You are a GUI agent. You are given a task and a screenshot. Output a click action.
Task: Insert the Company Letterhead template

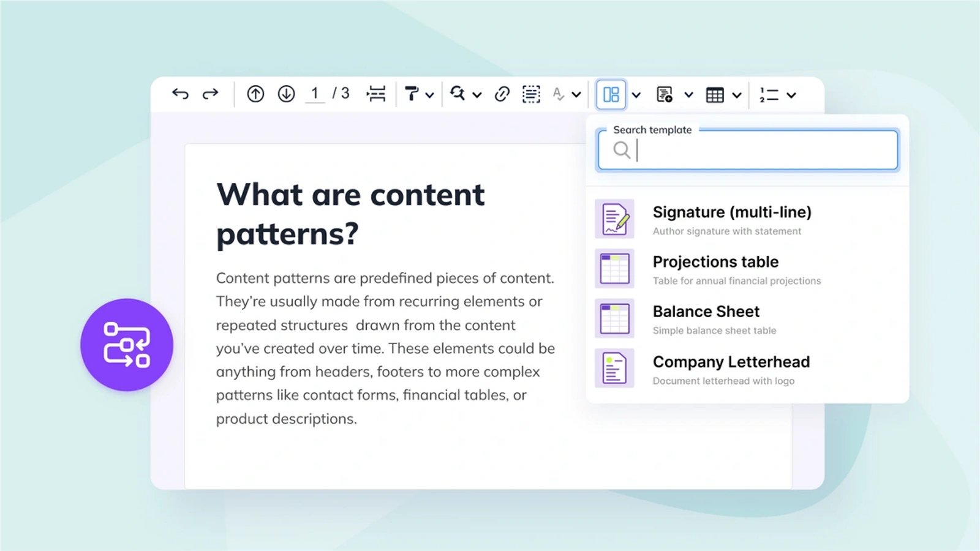(x=747, y=369)
